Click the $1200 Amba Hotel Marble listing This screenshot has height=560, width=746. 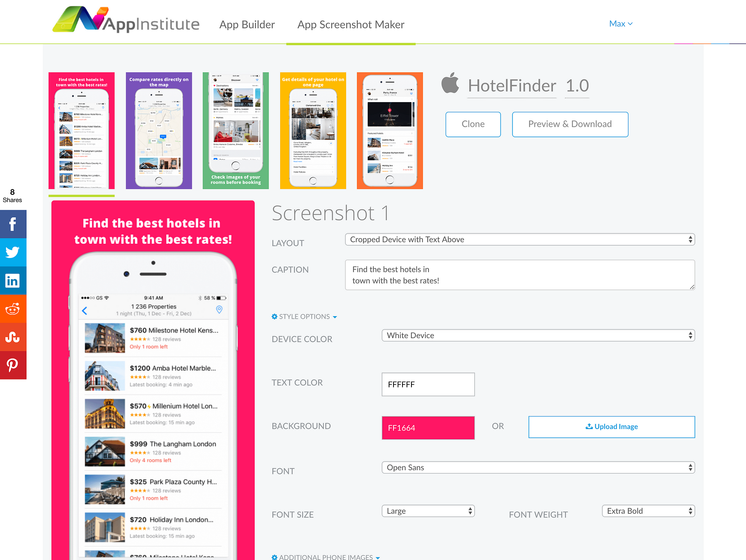[153, 376]
